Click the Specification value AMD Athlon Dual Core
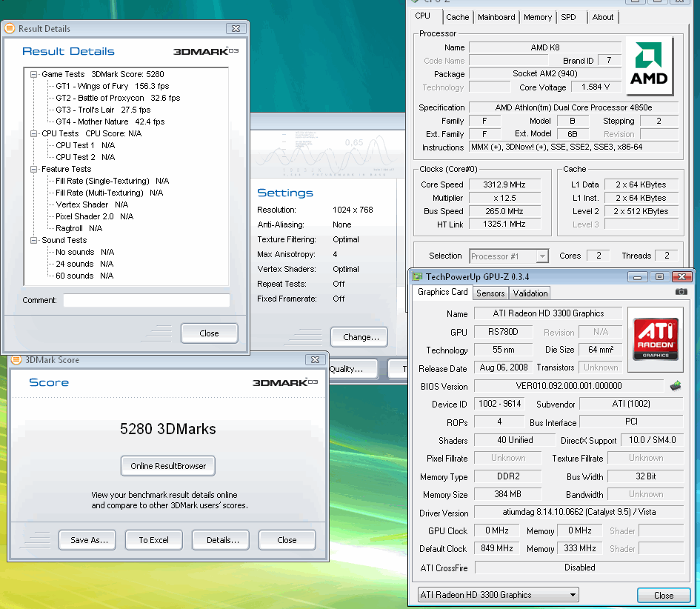Screen dimensions: 700x609 (573, 107)
